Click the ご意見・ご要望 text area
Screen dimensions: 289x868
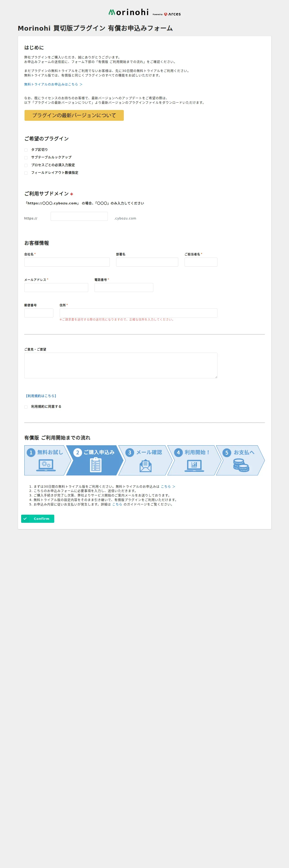coord(121,365)
